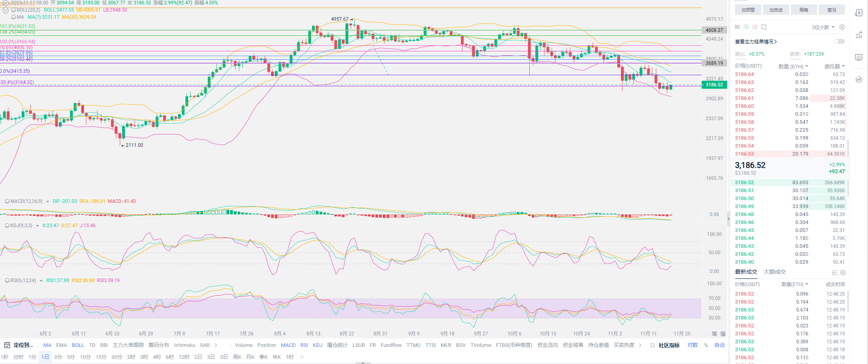Toggle 对数 logarithmic scale
Screen dimensions: 868x364
click(692, 345)
